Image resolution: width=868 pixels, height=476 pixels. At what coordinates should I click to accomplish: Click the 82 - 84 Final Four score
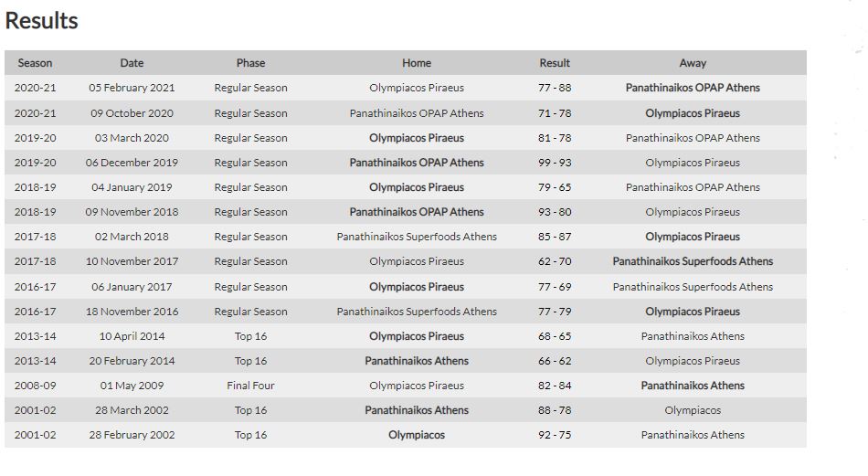point(555,386)
